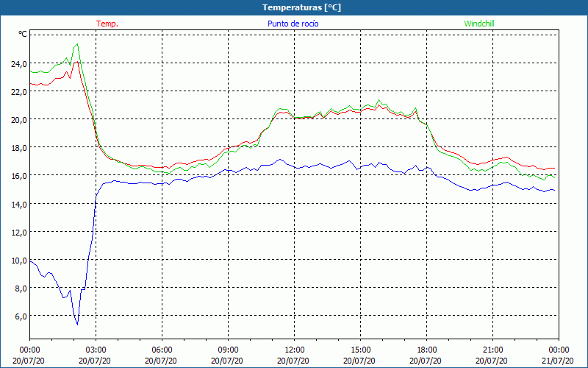The height and width of the screenshot is (368, 588).
Task: Select the green Windchill legend label
Action: point(479,24)
